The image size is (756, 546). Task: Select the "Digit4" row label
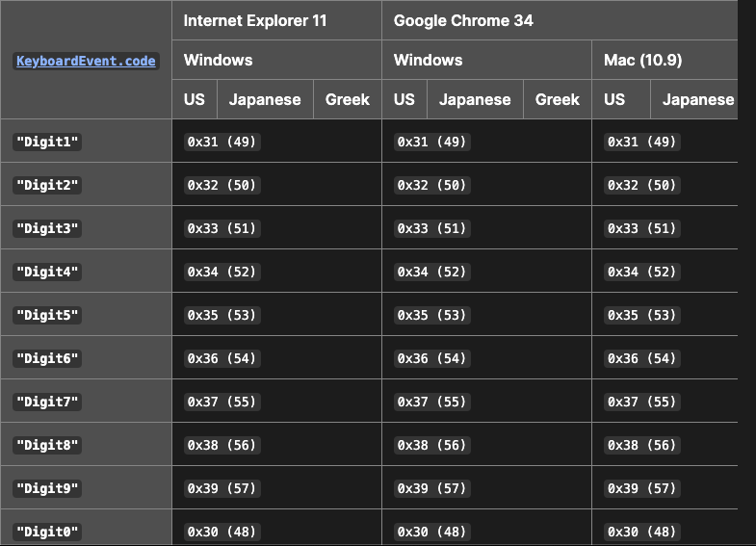(x=47, y=273)
